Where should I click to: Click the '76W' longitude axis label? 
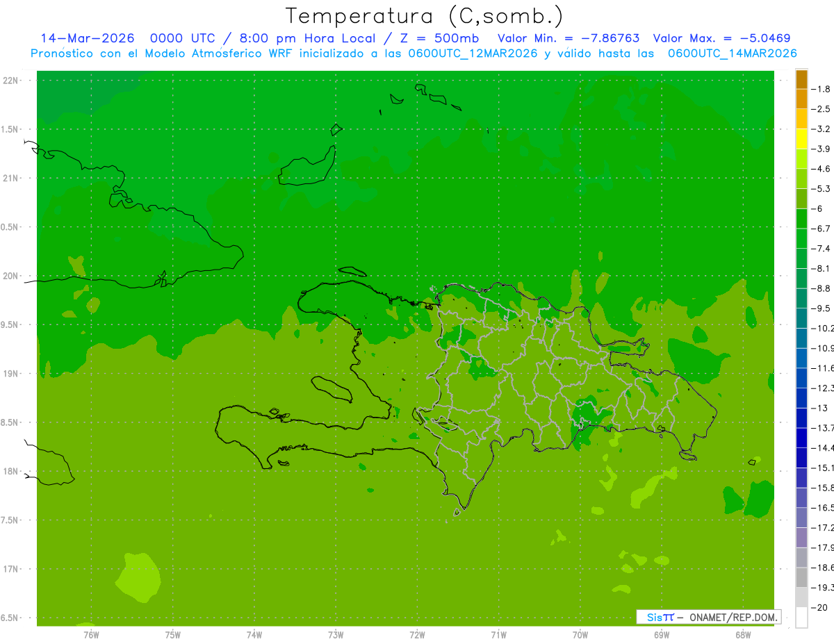91,635
